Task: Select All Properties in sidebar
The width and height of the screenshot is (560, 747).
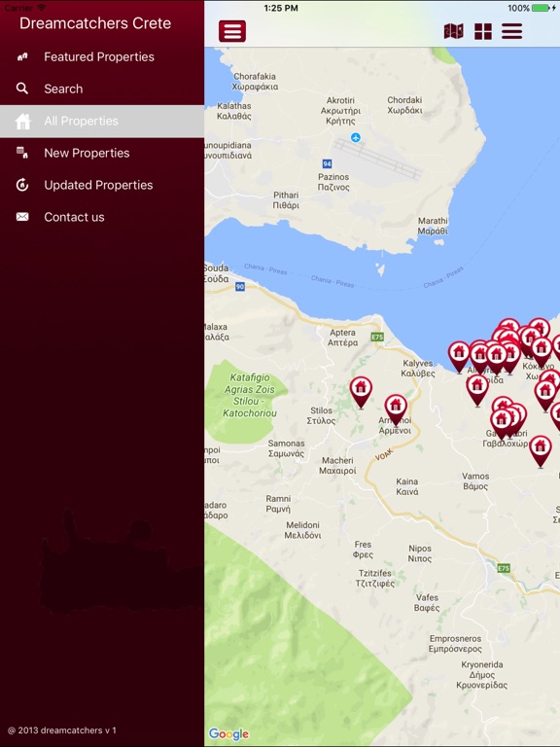Action: coord(102,121)
